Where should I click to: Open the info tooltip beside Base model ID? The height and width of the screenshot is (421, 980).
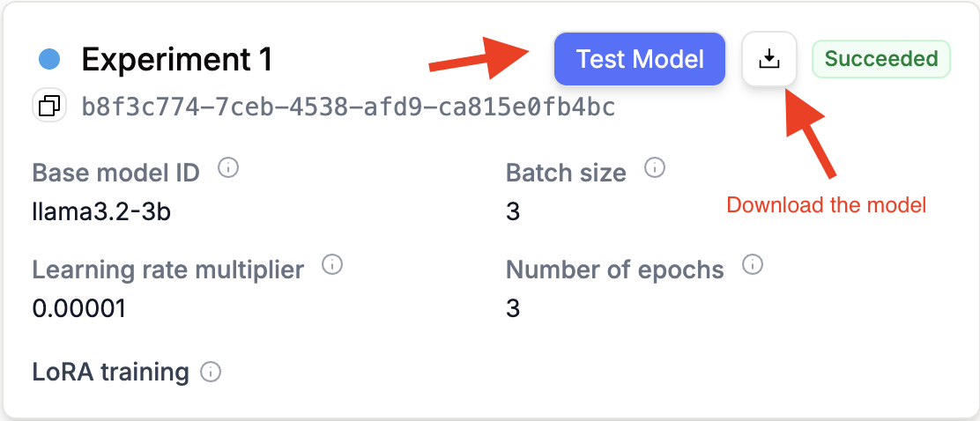point(228,168)
